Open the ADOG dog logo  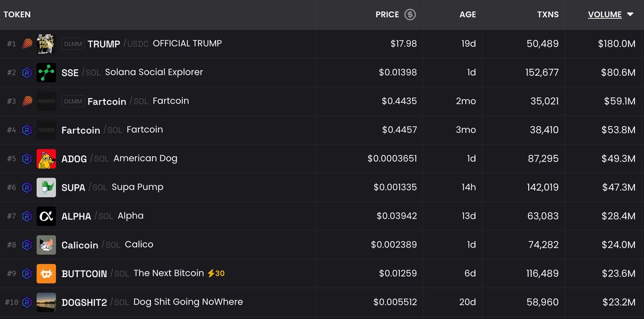pyautogui.click(x=46, y=159)
